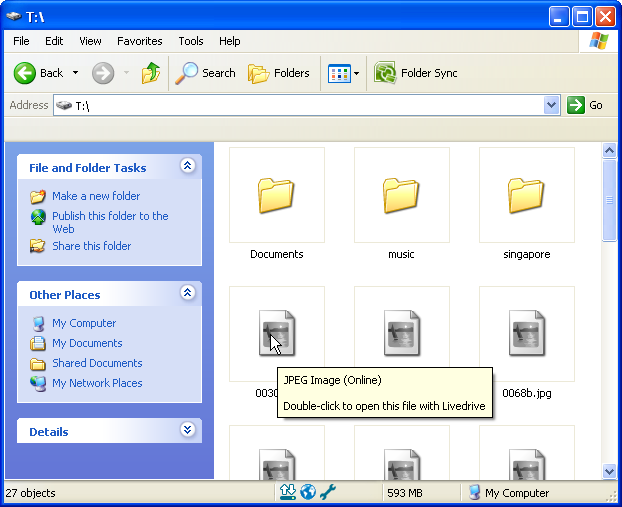Viewport: 622px width, 507px height.
Task: Click the wrench icon in status bar
Action: [x=327, y=492]
